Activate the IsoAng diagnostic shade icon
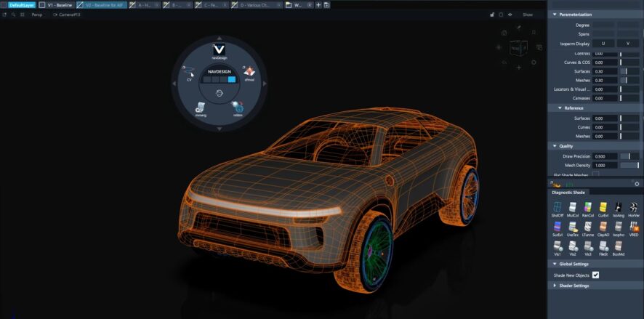Image resolution: width=644 pixels, height=319 pixels. (619, 209)
